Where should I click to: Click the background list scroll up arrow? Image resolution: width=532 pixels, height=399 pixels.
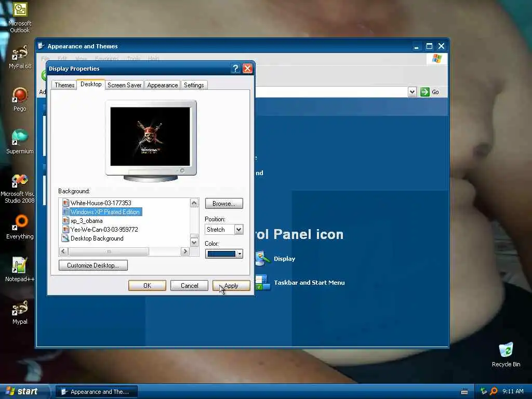point(194,203)
